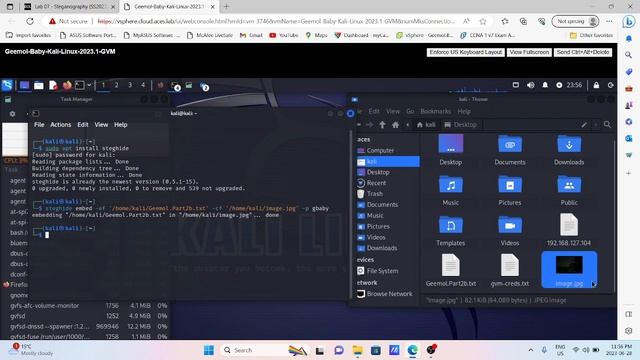
Task: Open Edge from Windows taskbar
Action: (413, 350)
